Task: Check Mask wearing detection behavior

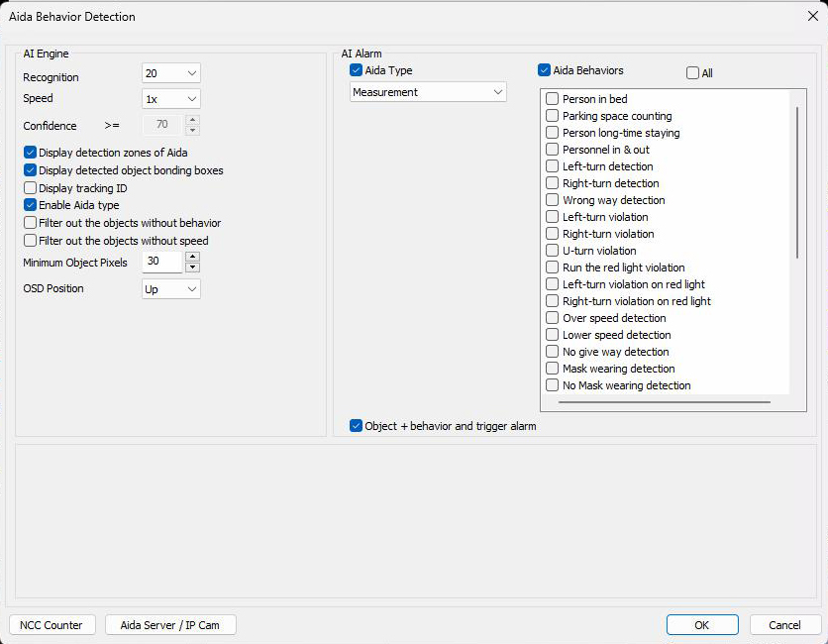Action: pyautogui.click(x=552, y=369)
